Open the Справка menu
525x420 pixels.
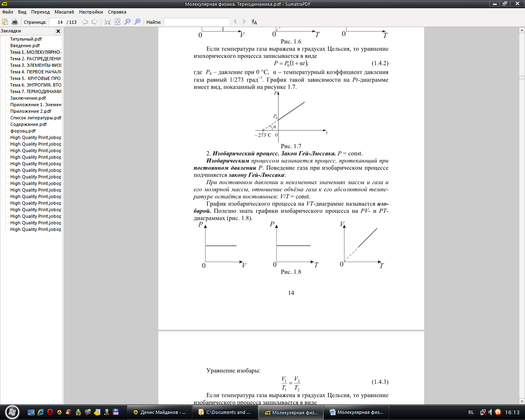coord(117,12)
